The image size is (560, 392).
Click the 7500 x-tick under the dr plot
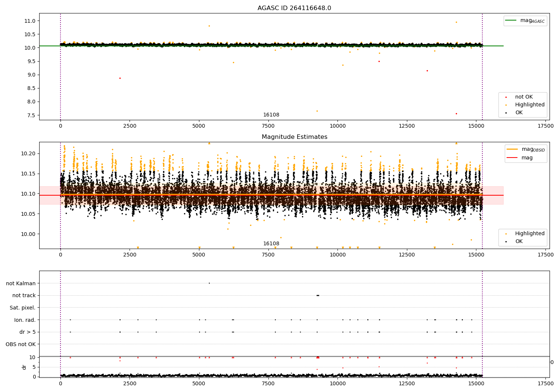(x=268, y=383)
